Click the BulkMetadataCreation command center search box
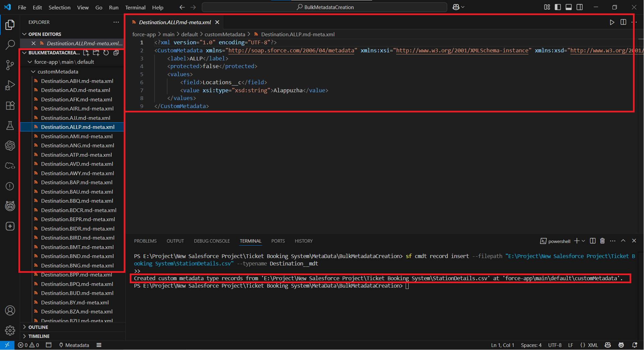 (325, 7)
